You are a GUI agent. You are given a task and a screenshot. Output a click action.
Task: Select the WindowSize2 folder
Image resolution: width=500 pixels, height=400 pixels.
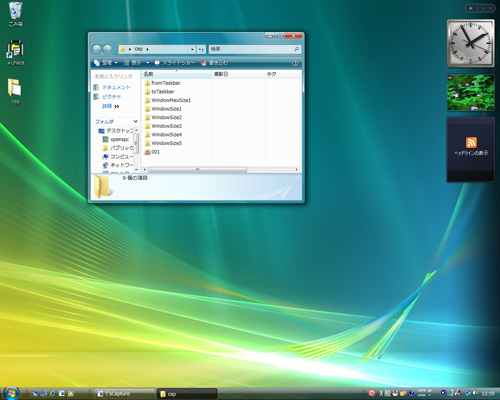163,117
